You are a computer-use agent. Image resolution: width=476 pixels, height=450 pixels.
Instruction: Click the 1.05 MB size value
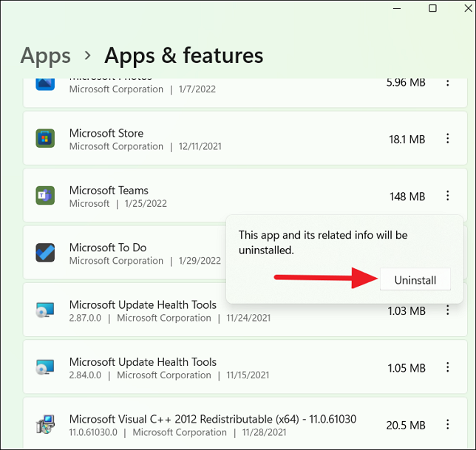point(407,368)
